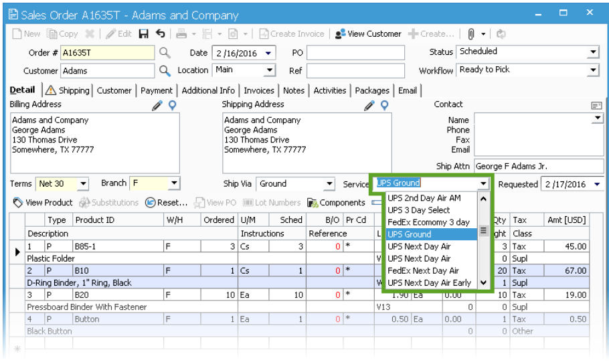Click the Ship Attn field

pos(539,166)
